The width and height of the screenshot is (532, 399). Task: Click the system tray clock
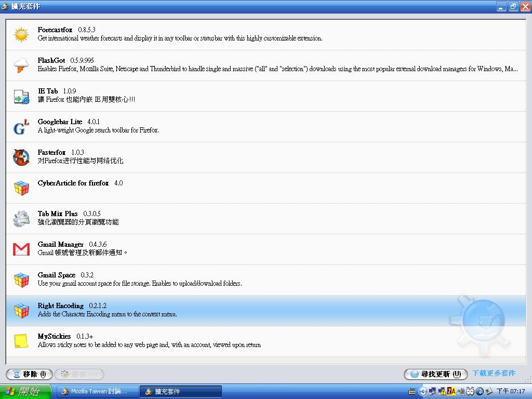[x=511, y=391]
